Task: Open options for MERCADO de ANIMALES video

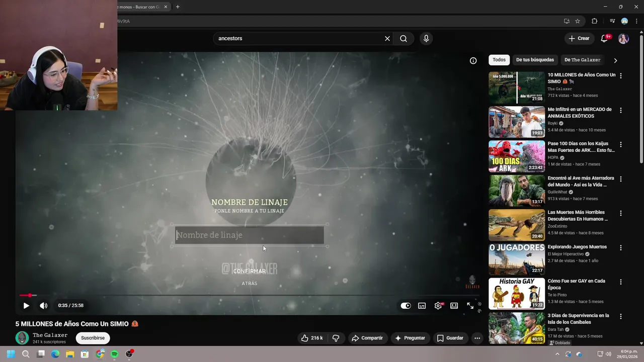Action: point(620,110)
